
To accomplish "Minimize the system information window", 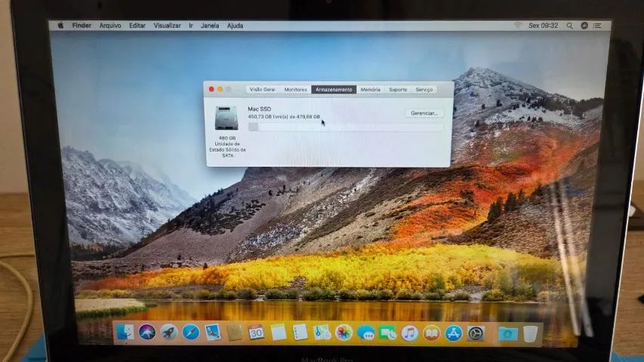I will click(x=220, y=89).
